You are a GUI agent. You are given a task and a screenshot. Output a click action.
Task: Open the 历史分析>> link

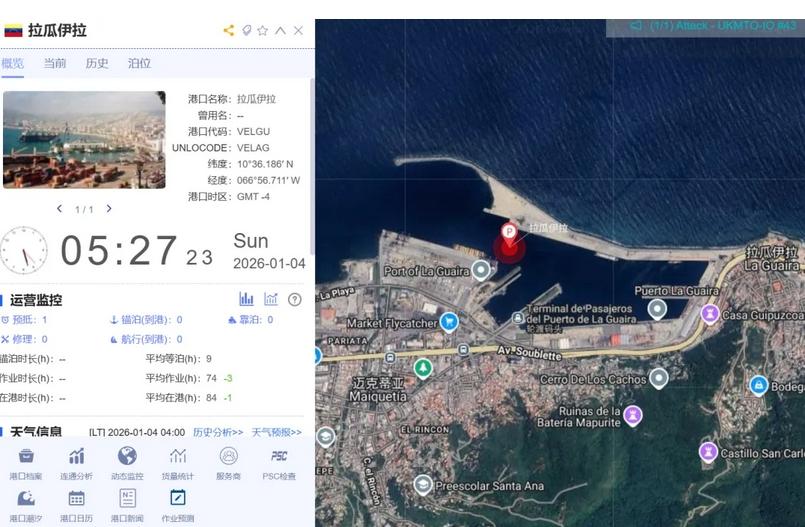[x=217, y=432]
